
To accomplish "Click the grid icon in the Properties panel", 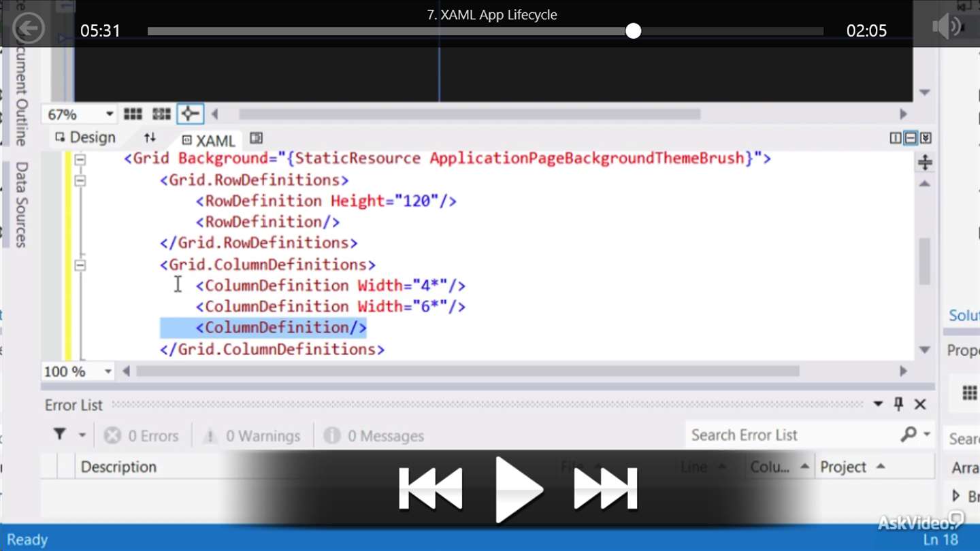I will (970, 393).
